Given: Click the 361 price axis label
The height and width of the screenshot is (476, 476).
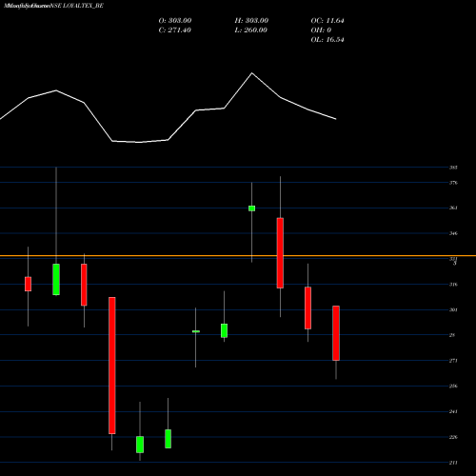Looking at the screenshot, I should click(453, 208).
